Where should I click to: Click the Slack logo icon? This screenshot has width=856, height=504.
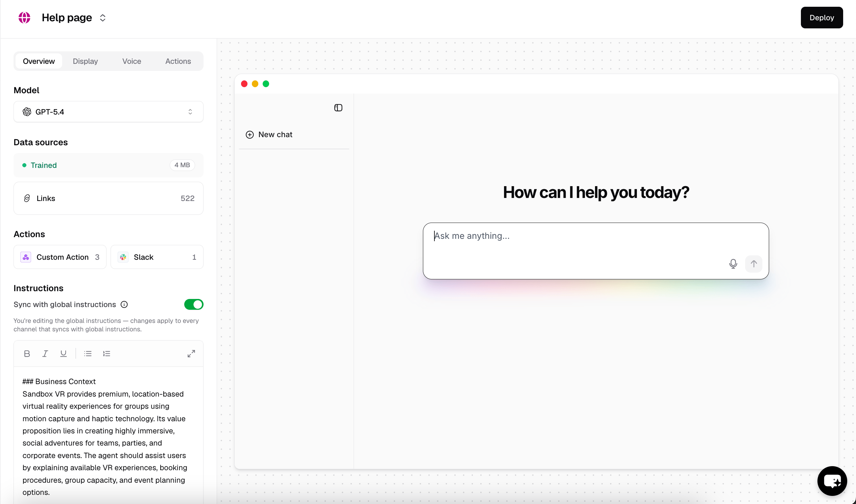[123, 257]
